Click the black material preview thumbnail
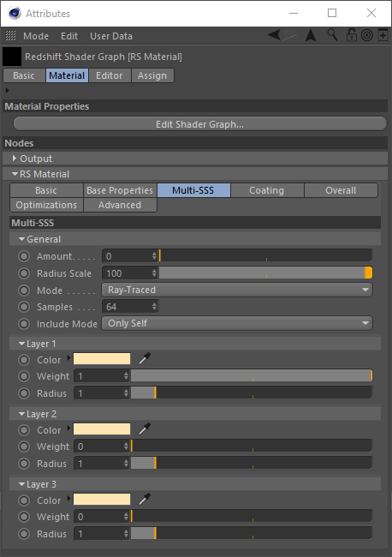392x557 pixels. 12,57
